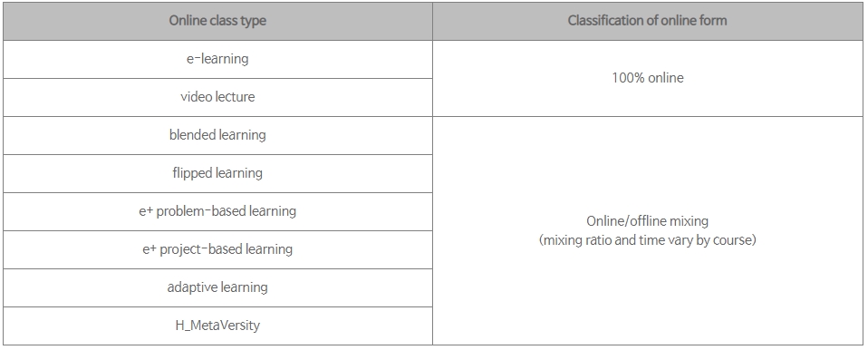Click the Classification of online form header

point(647,21)
